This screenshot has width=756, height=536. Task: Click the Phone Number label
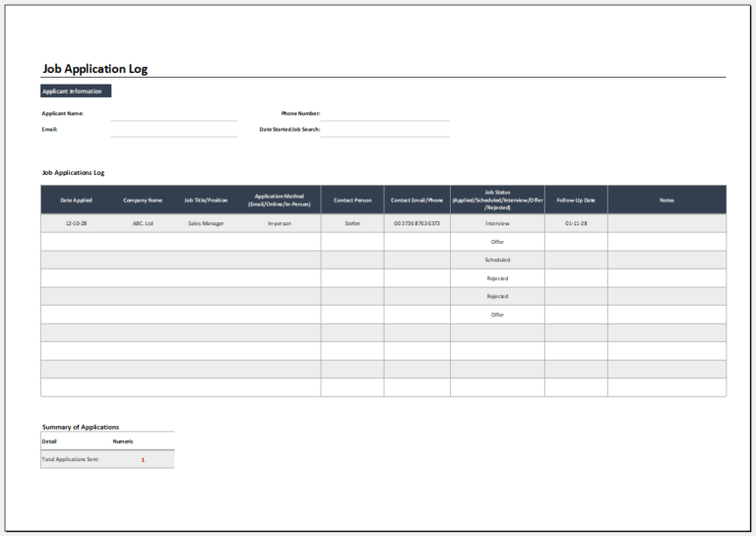pyautogui.click(x=300, y=114)
